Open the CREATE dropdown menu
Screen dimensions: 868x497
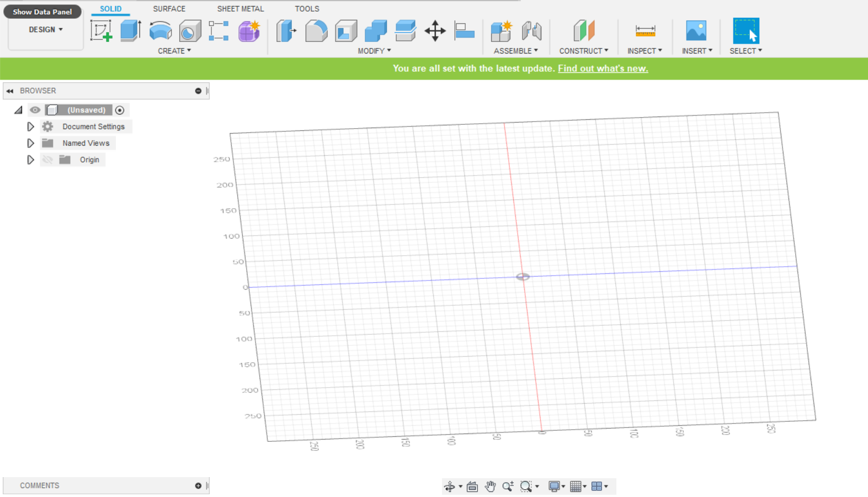pyautogui.click(x=174, y=51)
